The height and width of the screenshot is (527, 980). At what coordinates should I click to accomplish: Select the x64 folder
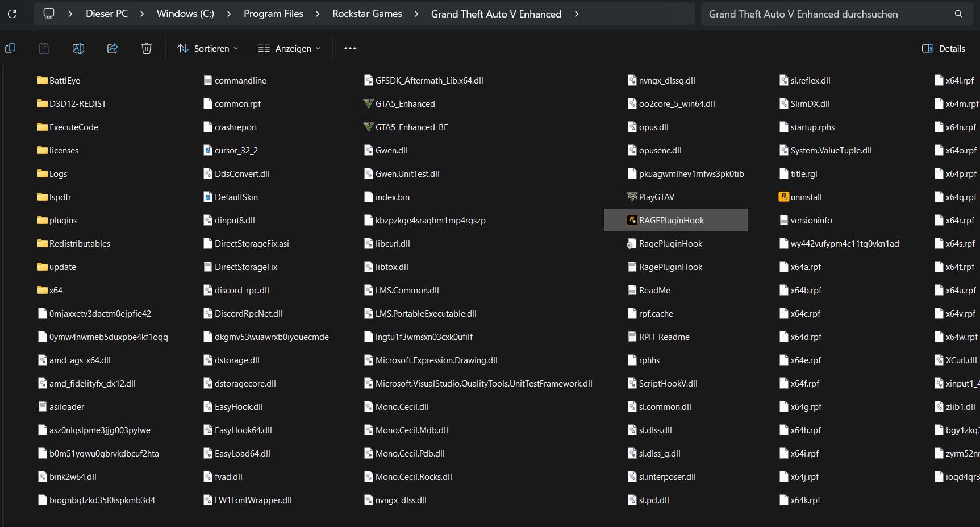[50, 290]
